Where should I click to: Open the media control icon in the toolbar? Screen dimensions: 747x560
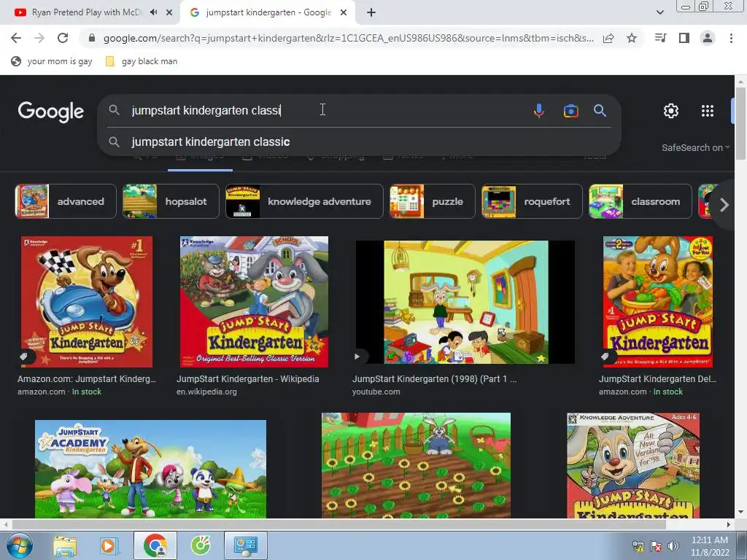[x=661, y=38]
